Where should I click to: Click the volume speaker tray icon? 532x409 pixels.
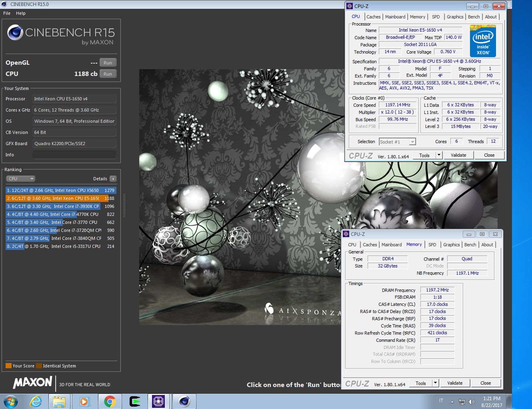tap(472, 402)
